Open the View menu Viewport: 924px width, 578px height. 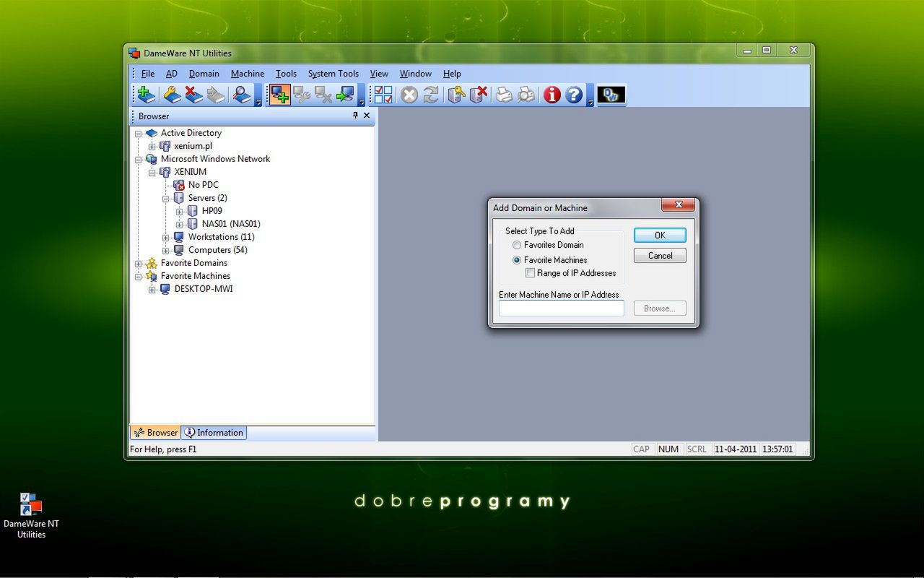pos(379,74)
